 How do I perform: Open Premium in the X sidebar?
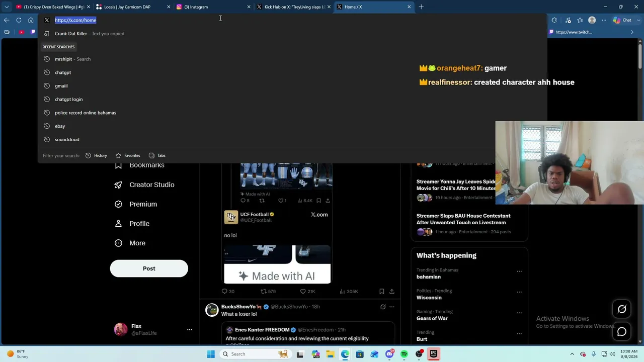[136, 204]
